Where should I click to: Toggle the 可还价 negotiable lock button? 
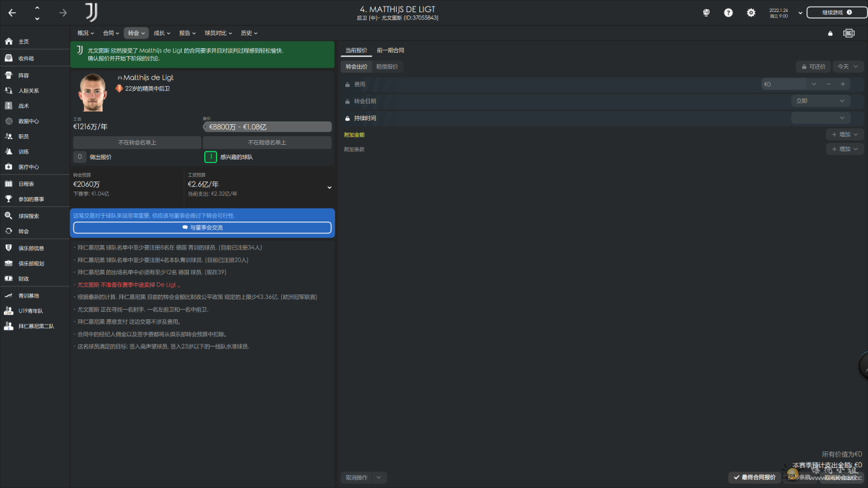(x=813, y=67)
